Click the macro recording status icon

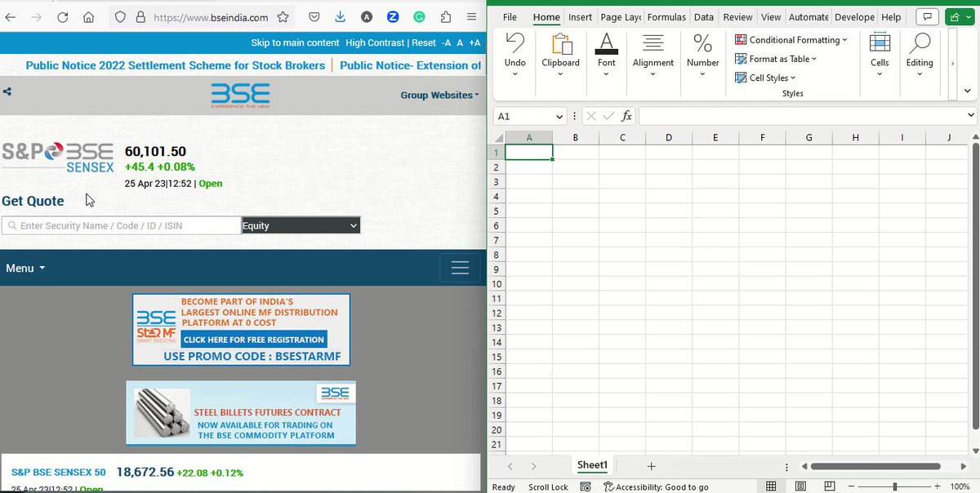click(585, 487)
